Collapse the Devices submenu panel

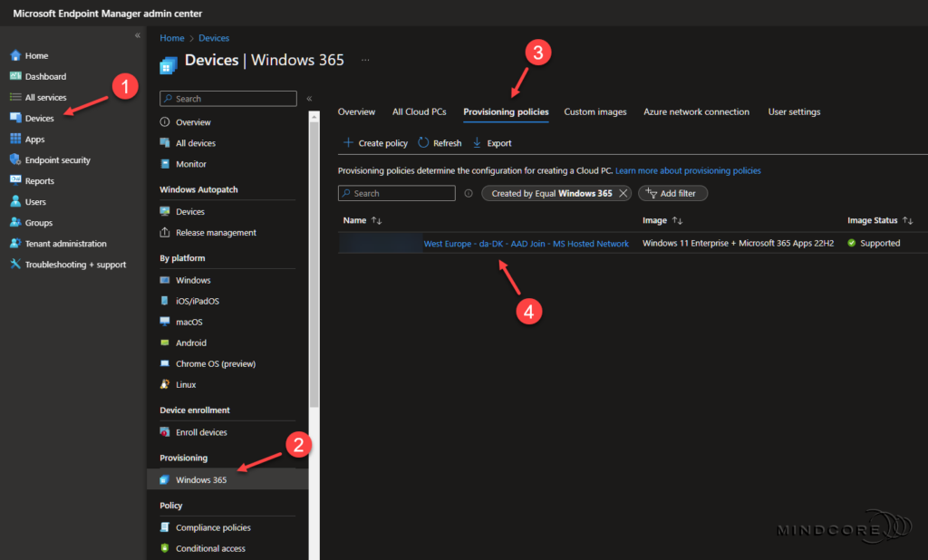pyautogui.click(x=309, y=99)
